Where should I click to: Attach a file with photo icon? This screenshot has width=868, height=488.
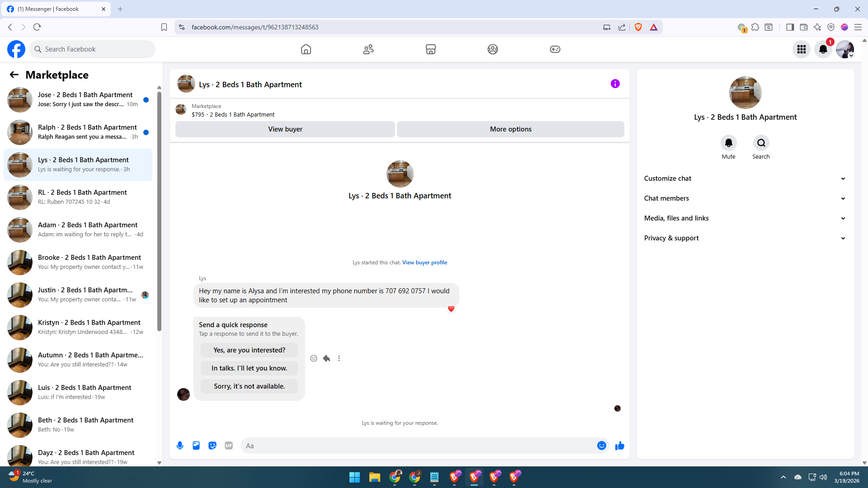pyautogui.click(x=196, y=446)
